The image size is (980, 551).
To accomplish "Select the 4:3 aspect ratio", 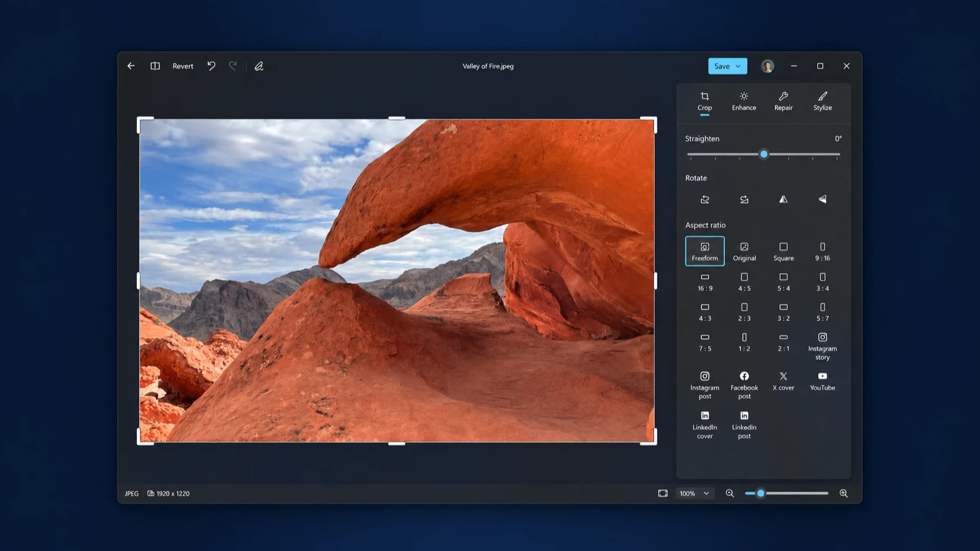I will coord(705,312).
